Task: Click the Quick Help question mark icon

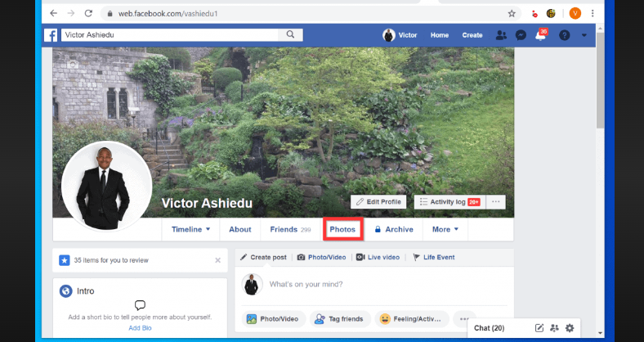Action: pyautogui.click(x=564, y=35)
